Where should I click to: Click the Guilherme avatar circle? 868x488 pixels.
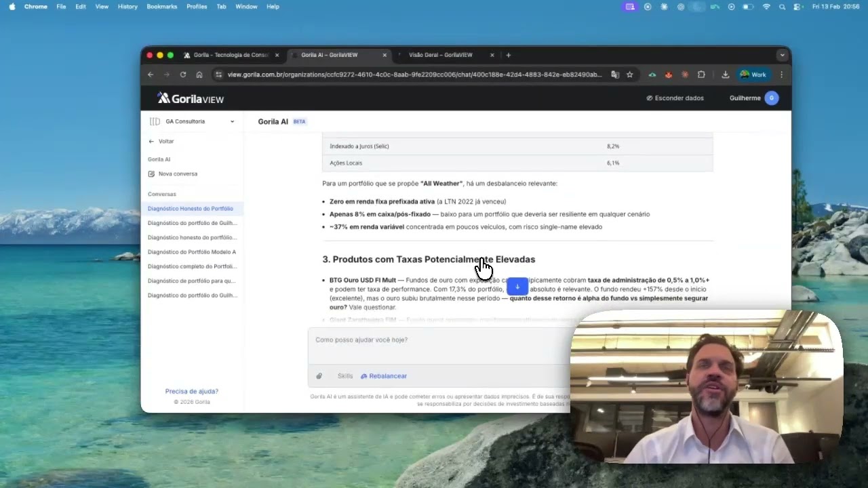[x=771, y=98]
